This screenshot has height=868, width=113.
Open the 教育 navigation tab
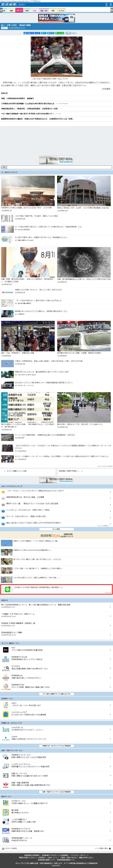53,10
